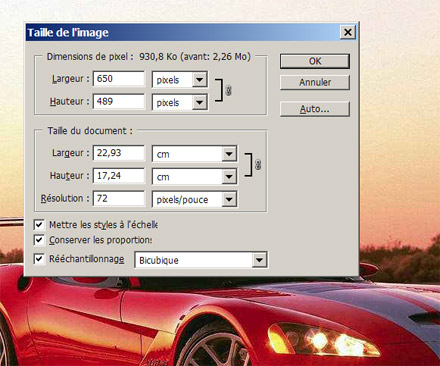This screenshot has height=366, width=440.
Task: Toggle Mettre les styles à l'échelle checkbox
Action: point(39,225)
